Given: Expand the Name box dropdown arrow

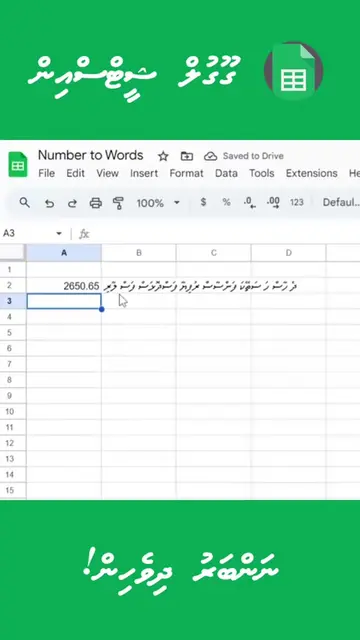Looking at the screenshot, I should tap(59, 233).
